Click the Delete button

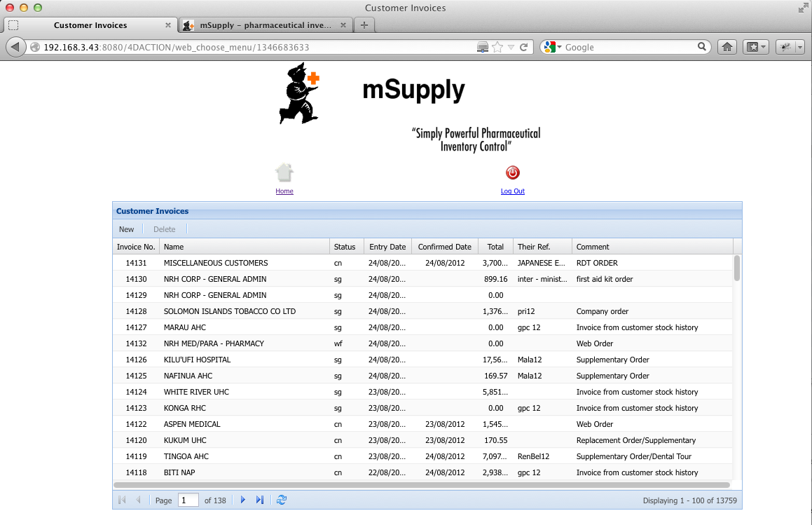(x=164, y=229)
